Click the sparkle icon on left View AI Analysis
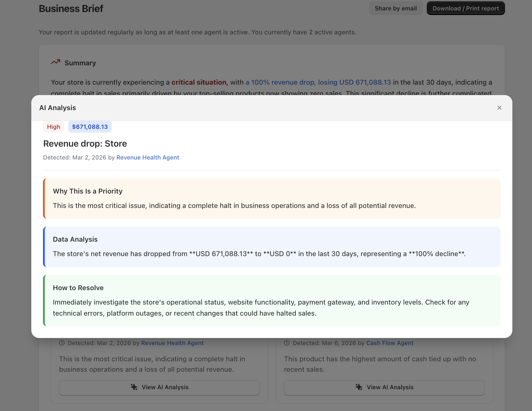532x411 pixels. [x=134, y=387]
